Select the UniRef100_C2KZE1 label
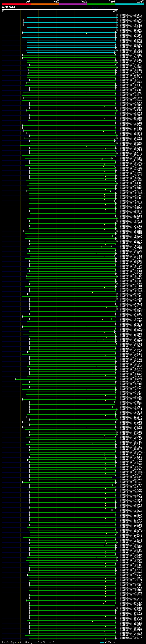This screenshot has height=644, width=146. [131, 354]
